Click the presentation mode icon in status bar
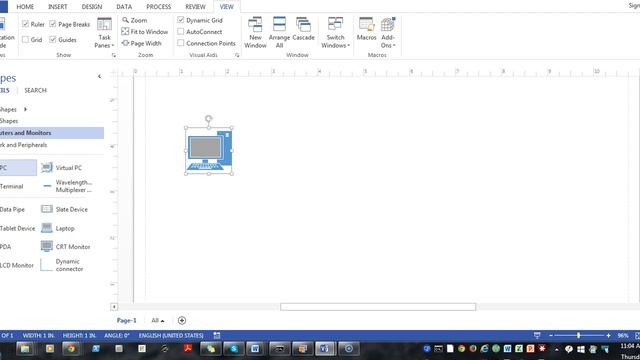 click(x=537, y=335)
